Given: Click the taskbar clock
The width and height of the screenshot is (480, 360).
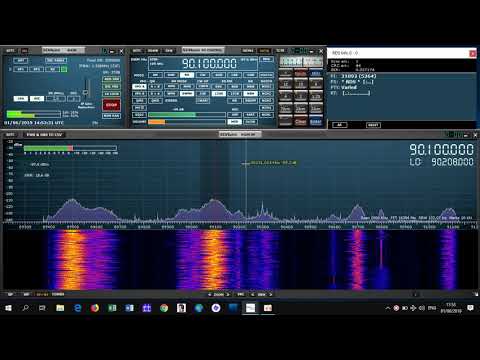Looking at the screenshot, I should [x=451, y=308].
